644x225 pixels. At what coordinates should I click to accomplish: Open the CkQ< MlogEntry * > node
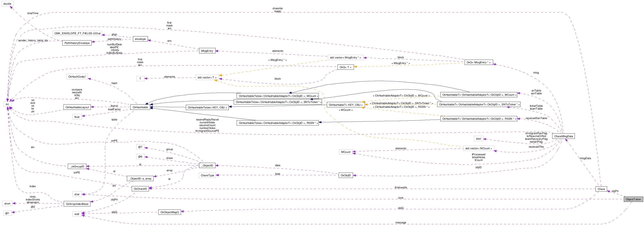(479, 62)
